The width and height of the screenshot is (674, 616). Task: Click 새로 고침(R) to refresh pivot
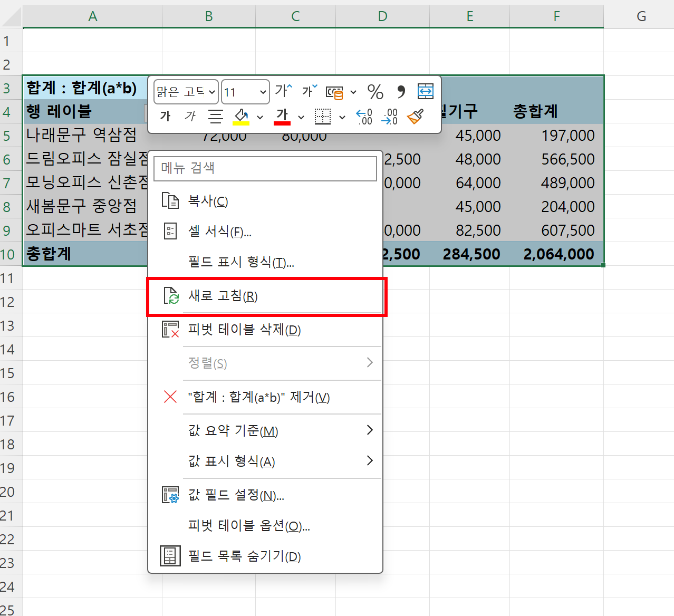[x=265, y=296]
